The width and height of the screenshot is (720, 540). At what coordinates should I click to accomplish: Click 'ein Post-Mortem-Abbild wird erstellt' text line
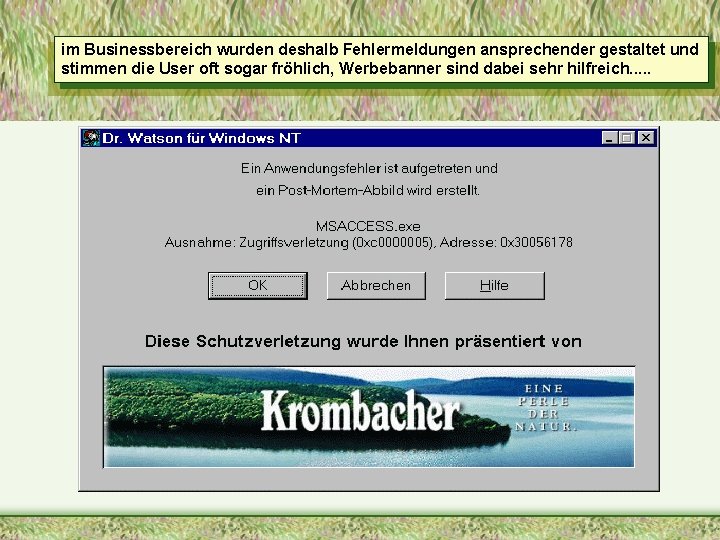coord(368,190)
